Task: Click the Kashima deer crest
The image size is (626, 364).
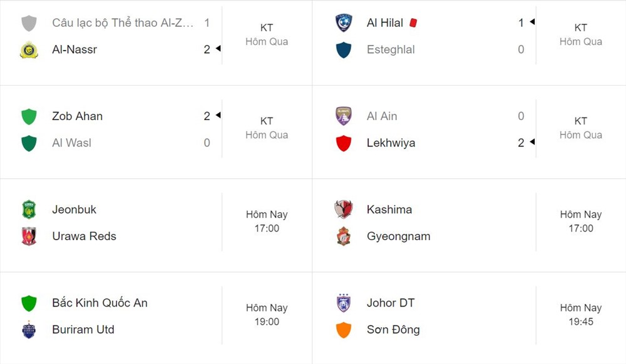Action: (343, 210)
